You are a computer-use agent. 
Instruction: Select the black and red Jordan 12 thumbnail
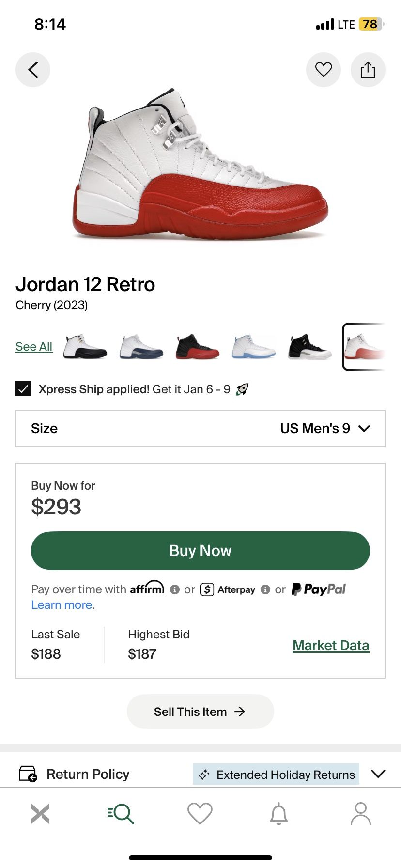point(197,347)
